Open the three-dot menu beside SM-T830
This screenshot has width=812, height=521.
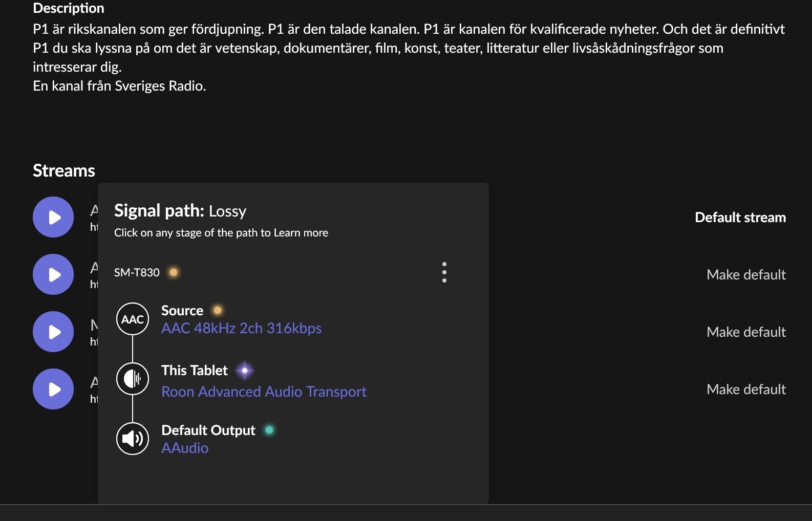pyautogui.click(x=444, y=272)
